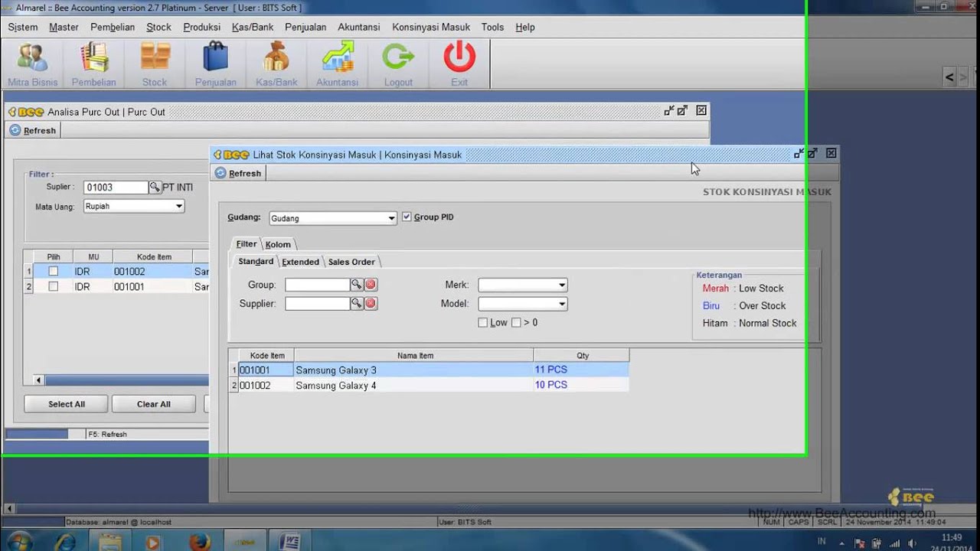Click the magnifier icon next to Supplier field
The width and height of the screenshot is (980, 551).
356,304
